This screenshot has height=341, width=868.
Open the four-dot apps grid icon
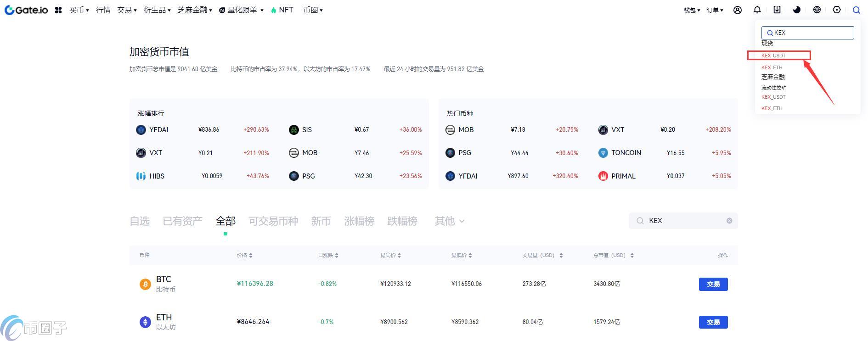(x=58, y=10)
